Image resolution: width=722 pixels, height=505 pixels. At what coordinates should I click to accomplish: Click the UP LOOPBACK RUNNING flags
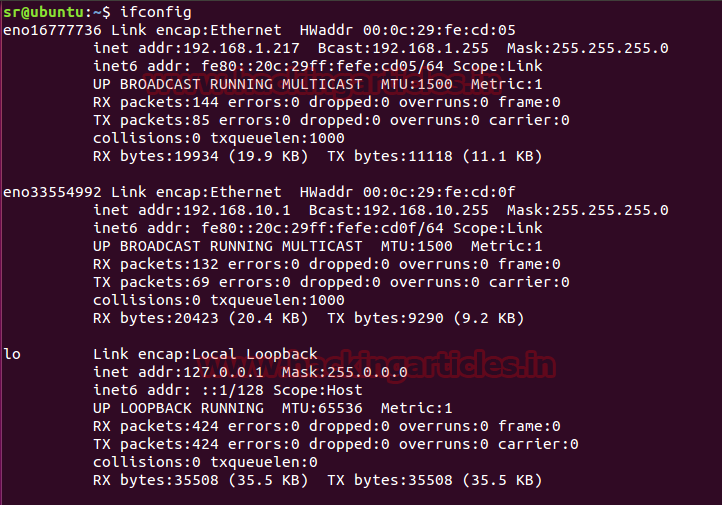pos(178,408)
